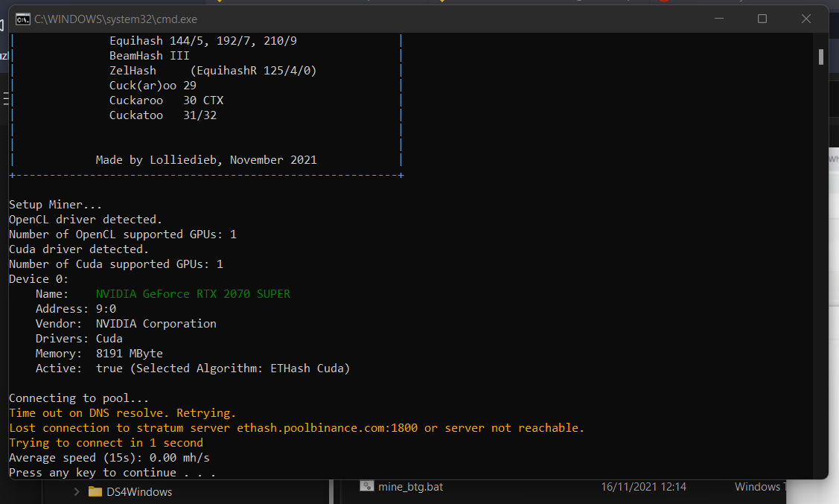Click the 16/11/2021 12:14 date of mine_btg.bat

tap(643, 487)
